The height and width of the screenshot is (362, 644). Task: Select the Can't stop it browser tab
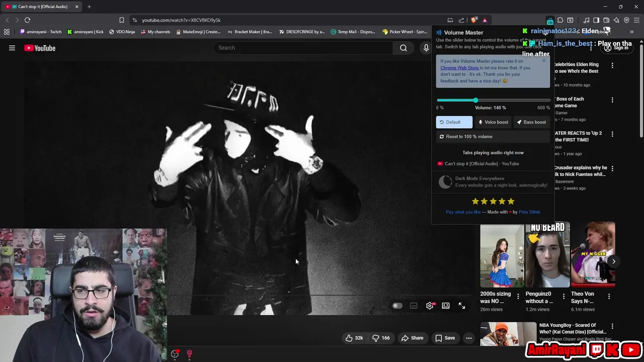42,7
